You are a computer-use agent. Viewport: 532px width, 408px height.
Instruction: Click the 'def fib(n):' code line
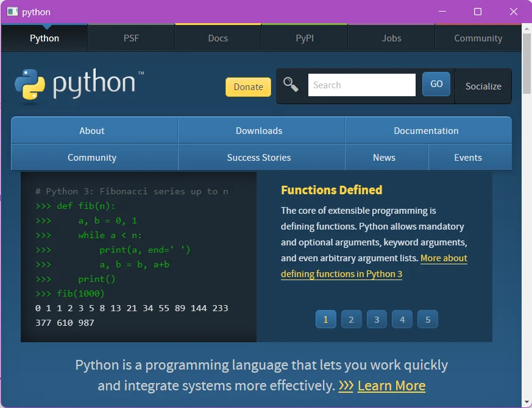[x=76, y=206]
